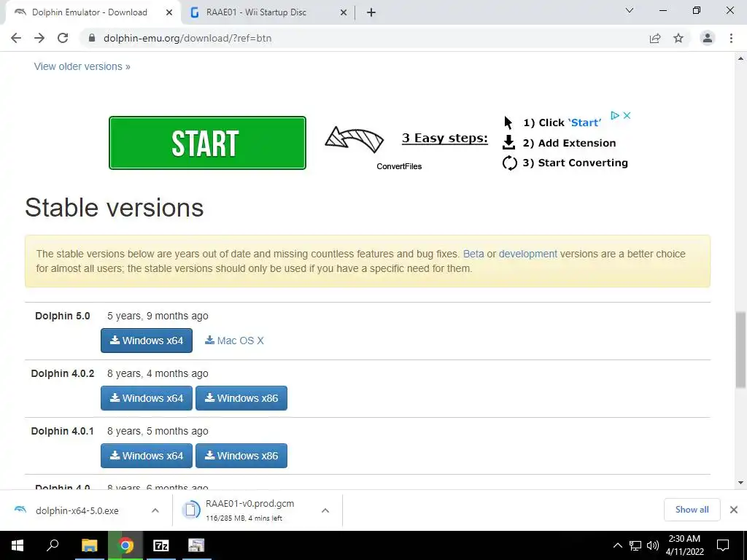Download Dolphin 4.0.2 Windows x86

[241, 398]
